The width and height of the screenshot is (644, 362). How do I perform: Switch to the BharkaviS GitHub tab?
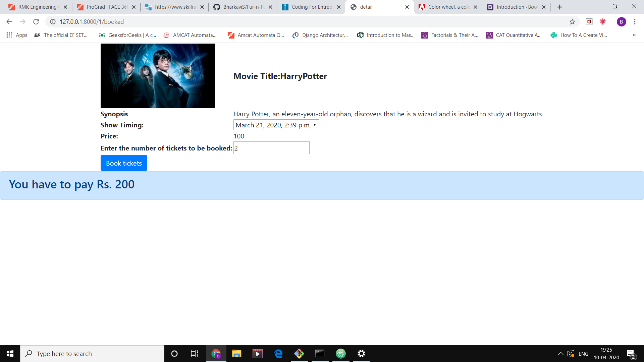[x=241, y=7]
